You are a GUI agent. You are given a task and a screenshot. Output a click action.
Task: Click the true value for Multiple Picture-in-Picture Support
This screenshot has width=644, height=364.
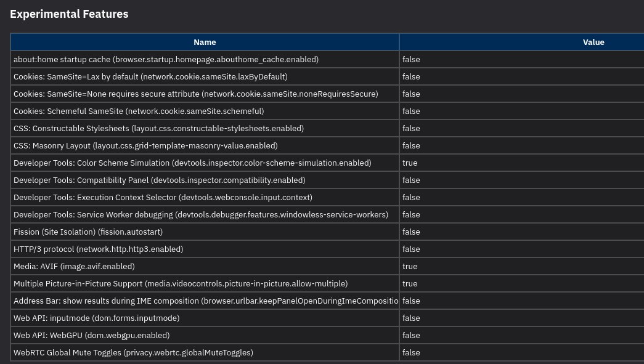pos(410,283)
